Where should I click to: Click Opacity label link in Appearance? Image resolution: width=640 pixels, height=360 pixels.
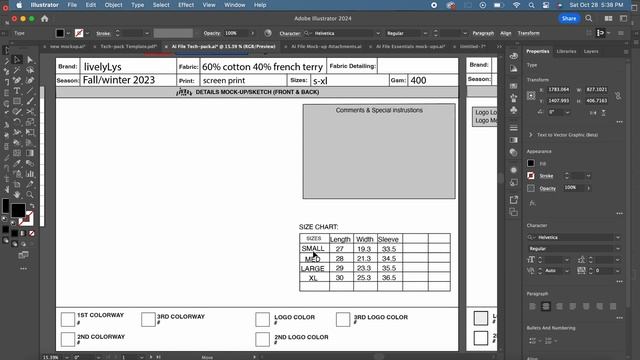pos(547,188)
